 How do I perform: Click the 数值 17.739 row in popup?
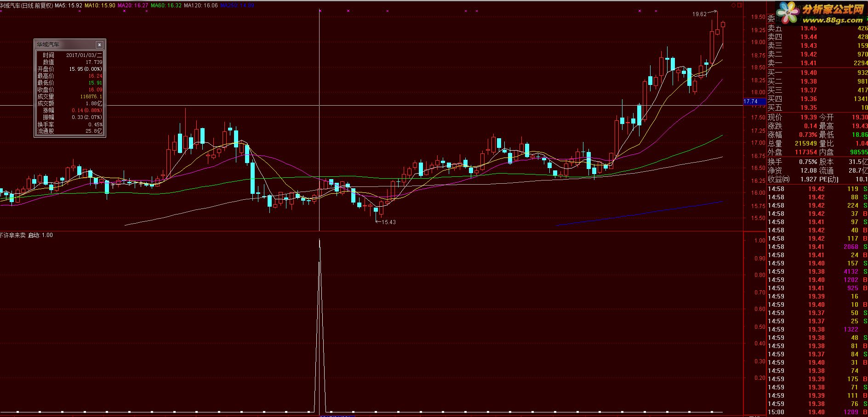tap(70, 62)
